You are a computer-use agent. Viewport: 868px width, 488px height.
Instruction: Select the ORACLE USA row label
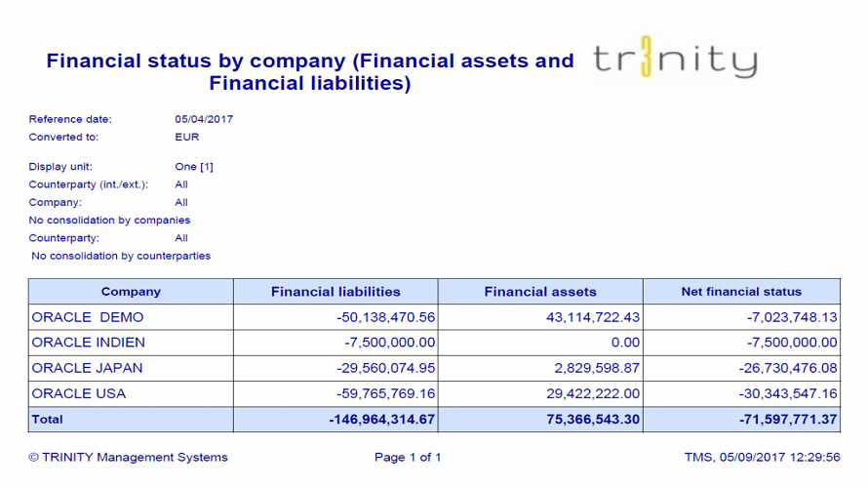point(79,393)
